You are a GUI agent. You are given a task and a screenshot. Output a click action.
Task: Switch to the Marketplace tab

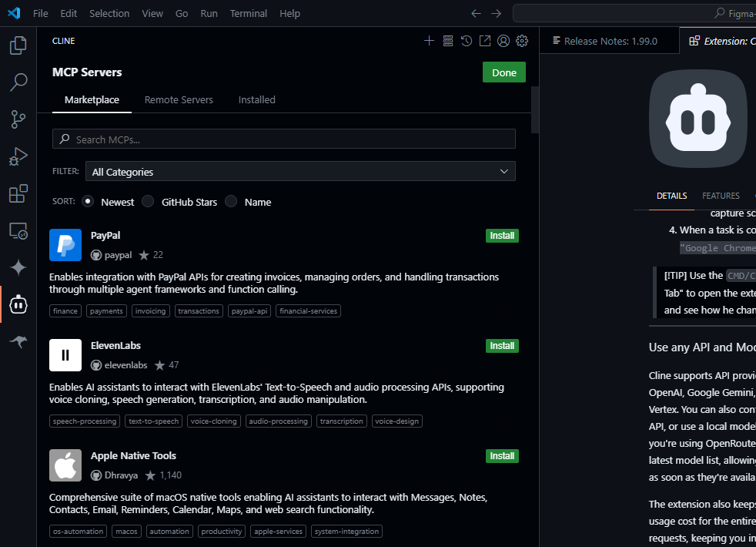[x=92, y=100]
